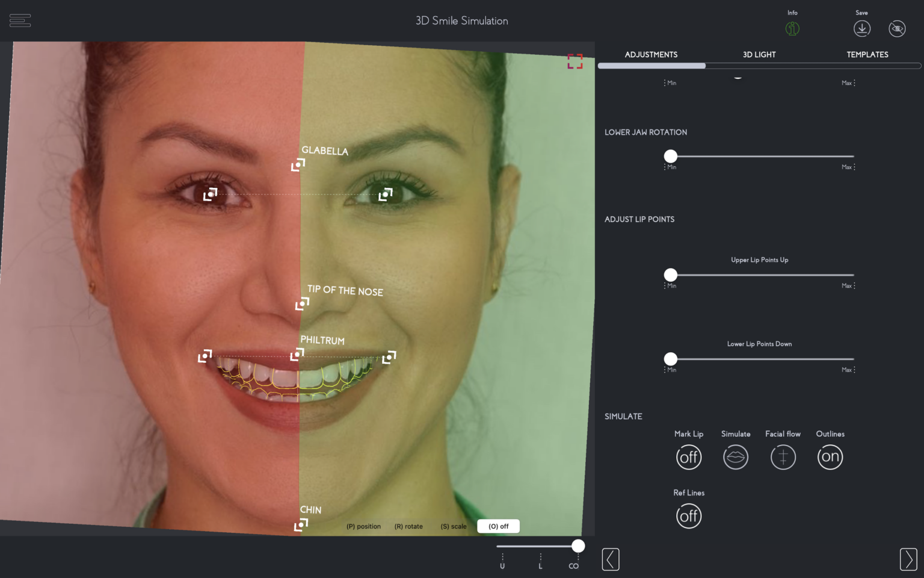Click the (O) off button
Viewport: 924px width, 578px height.
498,526
